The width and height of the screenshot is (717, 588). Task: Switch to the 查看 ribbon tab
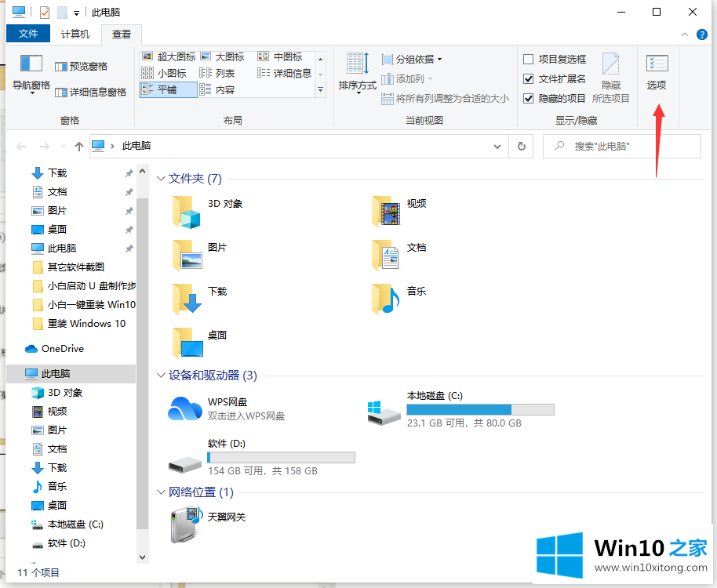pos(122,34)
